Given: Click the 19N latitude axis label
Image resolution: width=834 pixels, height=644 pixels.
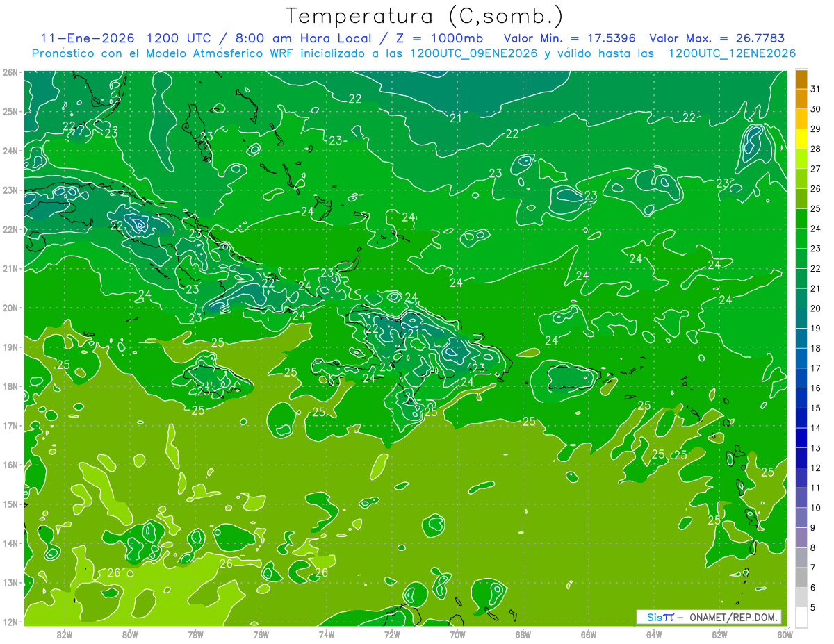Looking at the screenshot, I should [10, 347].
